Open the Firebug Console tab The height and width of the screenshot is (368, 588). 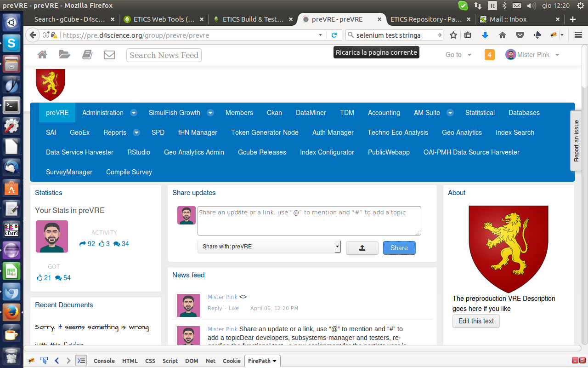(x=104, y=361)
